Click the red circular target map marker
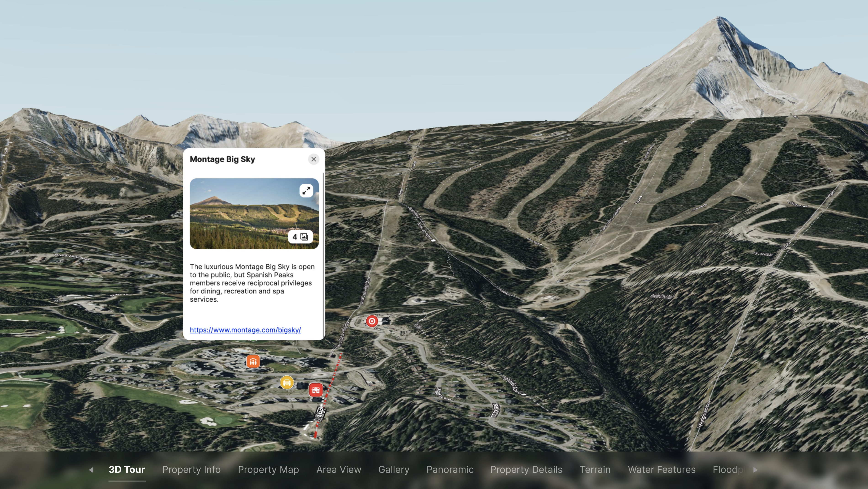Screen dimensions: 868x489 [372, 321]
